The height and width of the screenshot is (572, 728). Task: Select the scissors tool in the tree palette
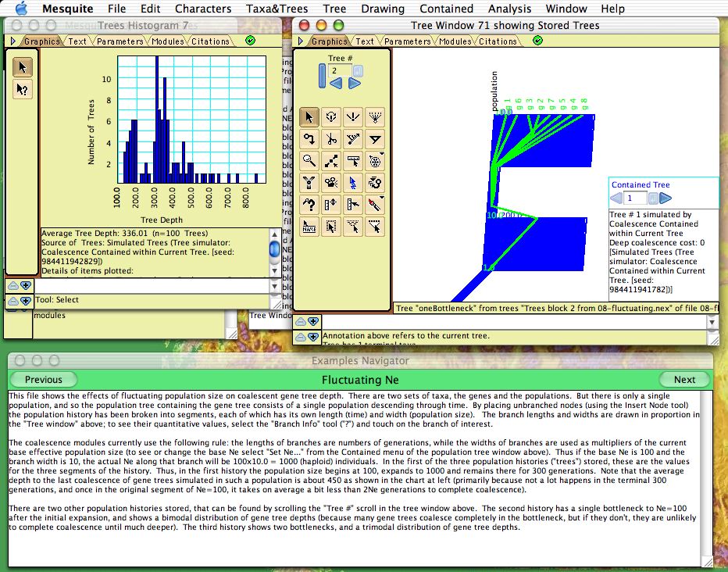(332, 139)
